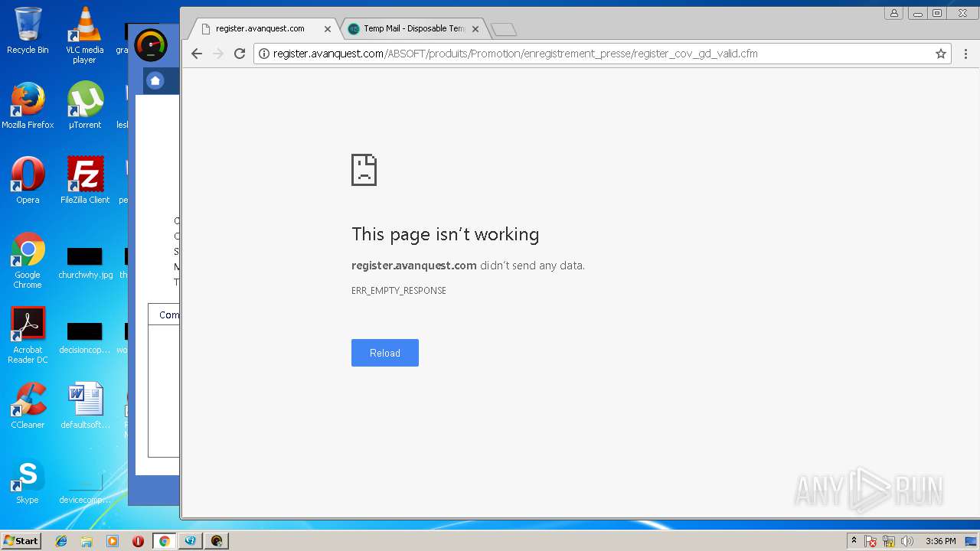
Task: Open the Google Chrome desktop shortcut
Action: (x=28, y=260)
